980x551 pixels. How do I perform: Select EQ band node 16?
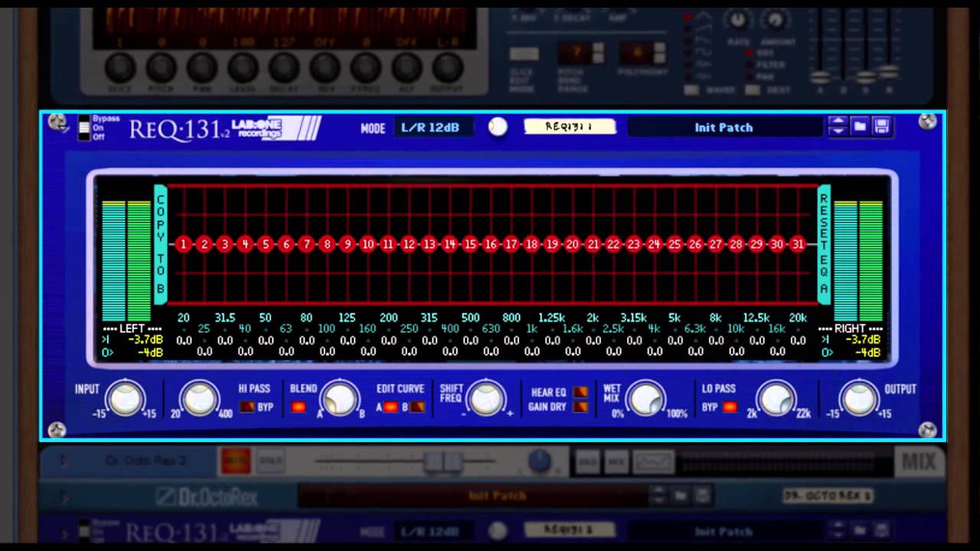[x=490, y=244]
